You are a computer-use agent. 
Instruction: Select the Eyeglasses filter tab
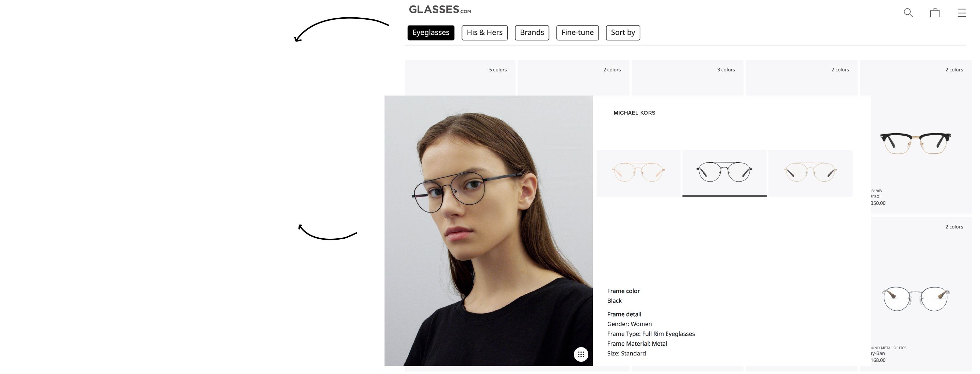click(x=431, y=33)
